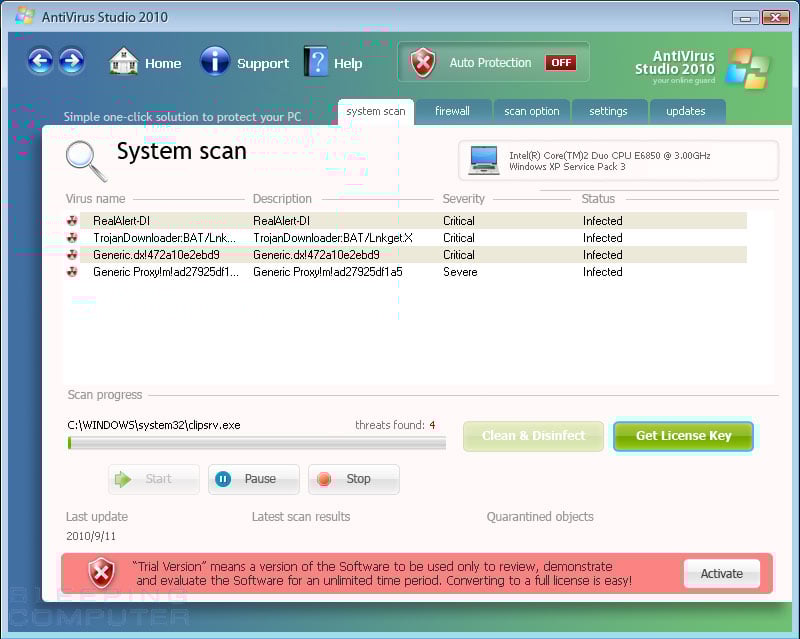The height and width of the screenshot is (639, 800).
Task: Click the scan progress bar
Action: point(256,443)
